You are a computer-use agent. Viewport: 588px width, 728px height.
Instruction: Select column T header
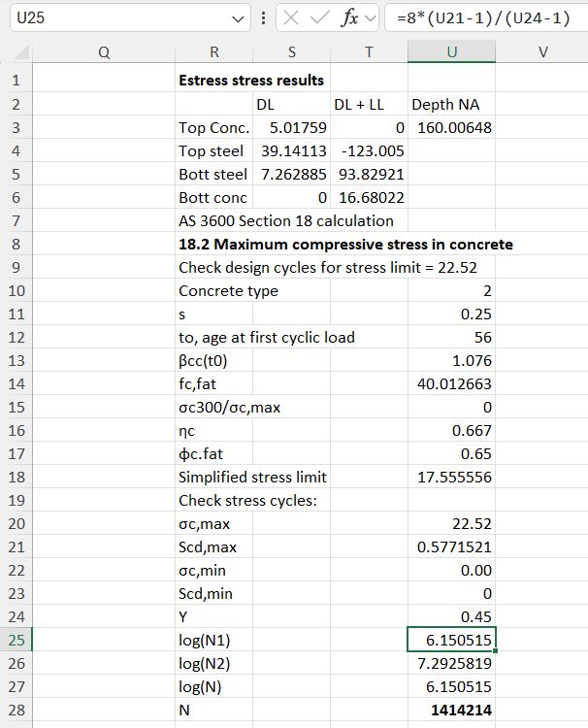point(369,53)
